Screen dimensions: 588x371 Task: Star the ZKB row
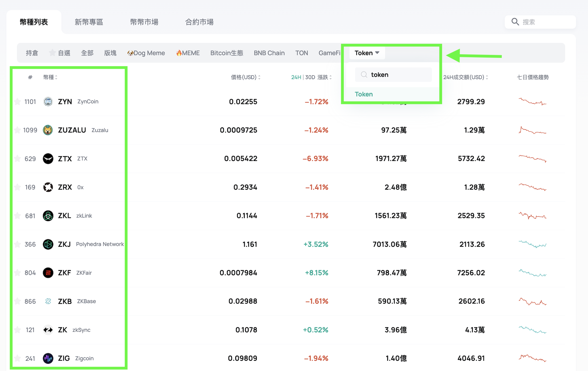click(x=18, y=301)
